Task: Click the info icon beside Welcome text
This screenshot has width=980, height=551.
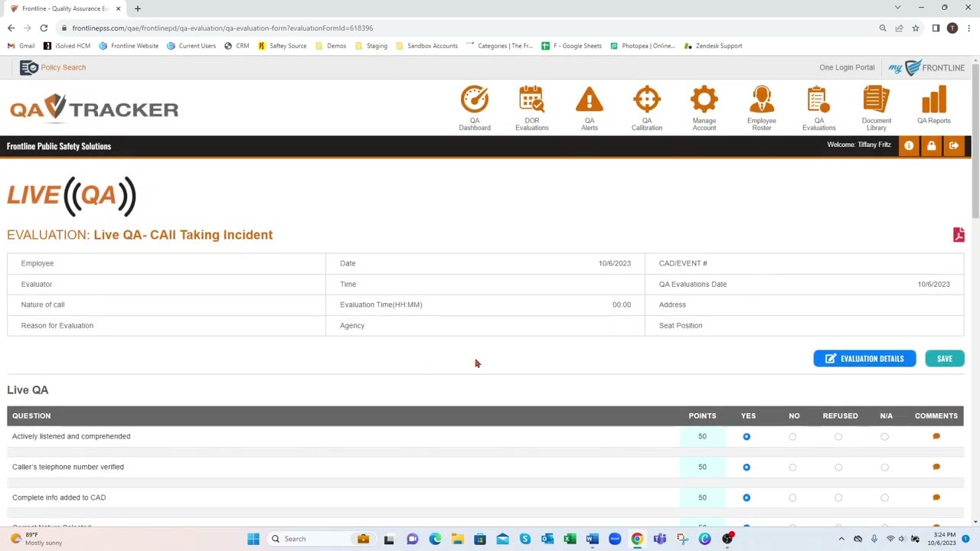Action: pyautogui.click(x=909, y=145)
